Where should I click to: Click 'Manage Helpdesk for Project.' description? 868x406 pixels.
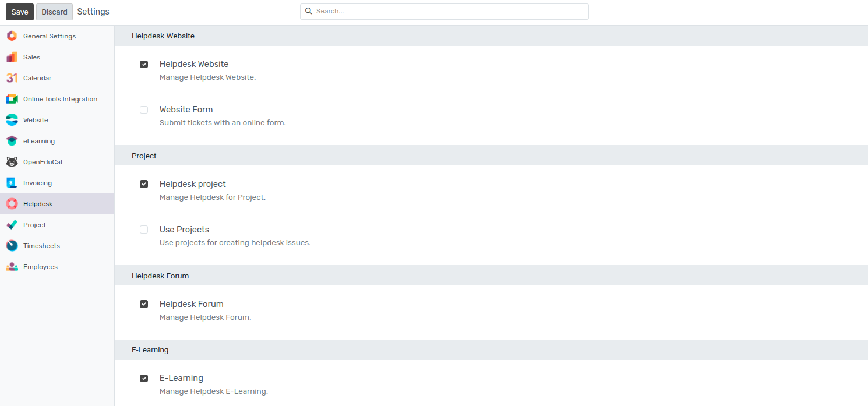[213, 197]
